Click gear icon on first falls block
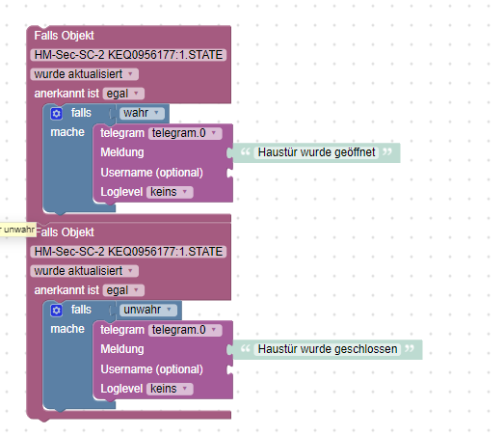Image resolution: width=504 pixels, height=435 pixels. (x=56, y=114)
